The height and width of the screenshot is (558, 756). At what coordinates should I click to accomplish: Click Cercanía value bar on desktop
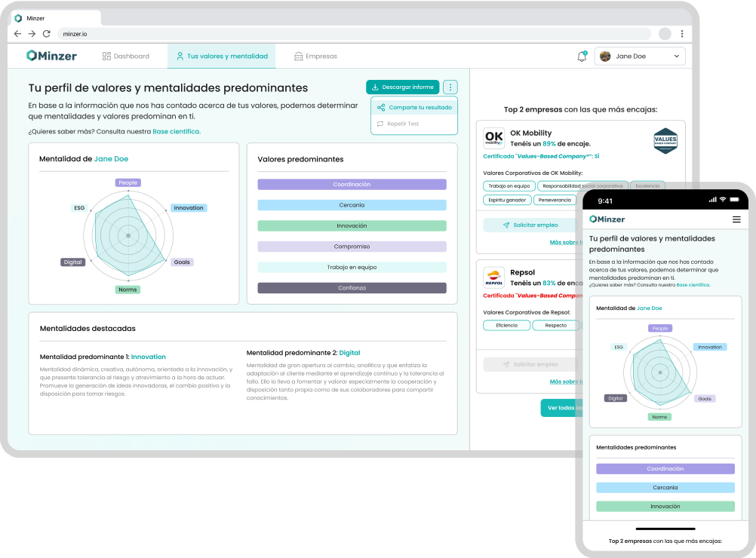tap(352, 205)
